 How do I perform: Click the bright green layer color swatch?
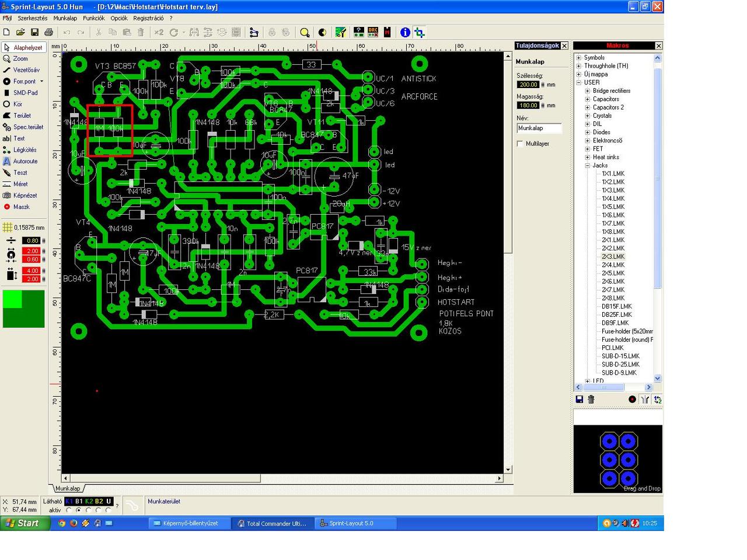pyautogui.click(x=12, y=299)
